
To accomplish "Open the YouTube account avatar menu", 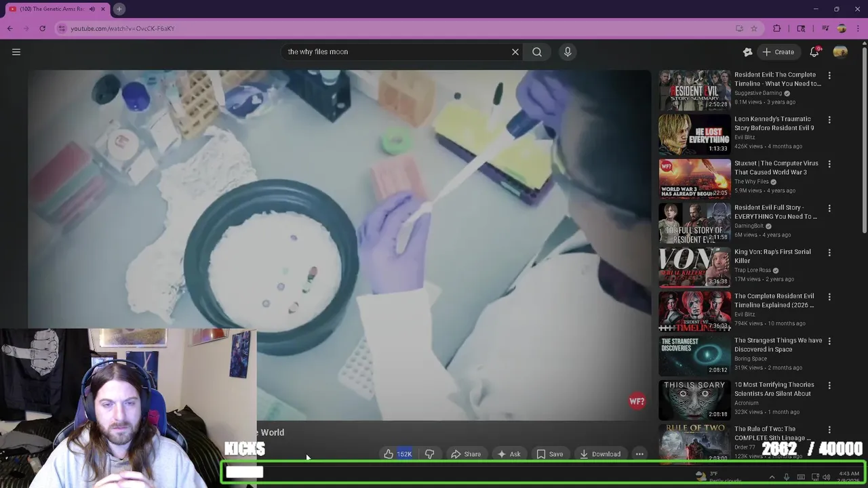I will [x=840, y=52].
